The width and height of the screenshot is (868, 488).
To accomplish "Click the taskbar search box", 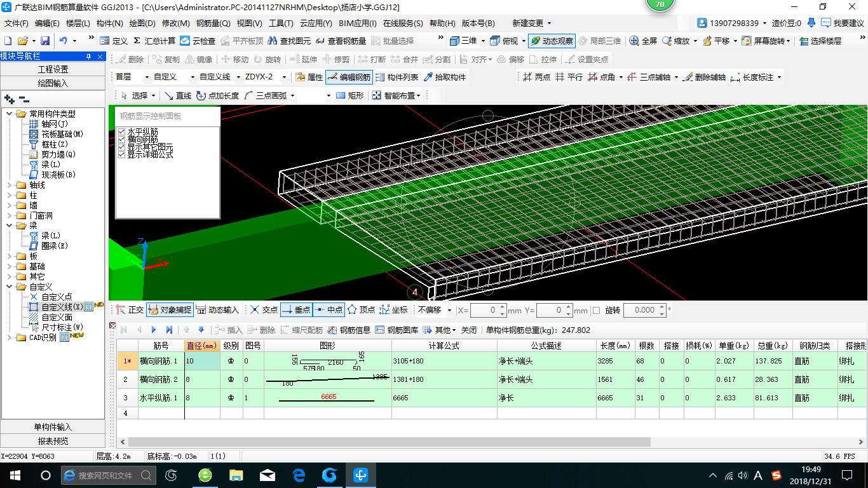I will (x=108, y=475).
